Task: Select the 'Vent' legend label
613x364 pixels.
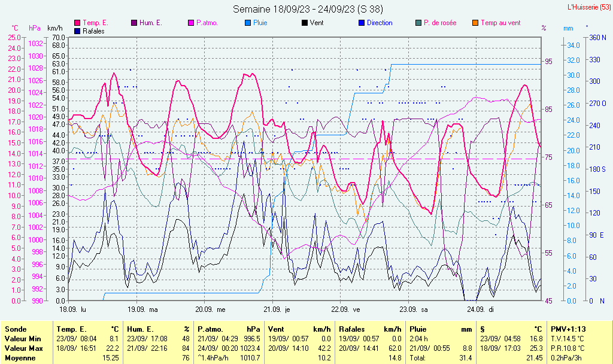Action: (317, 23)
